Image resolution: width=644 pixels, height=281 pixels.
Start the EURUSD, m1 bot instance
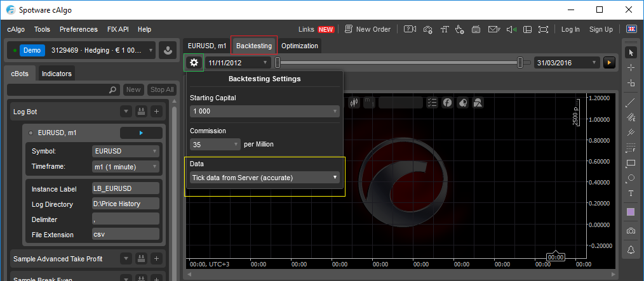click(x=141, y=133)
